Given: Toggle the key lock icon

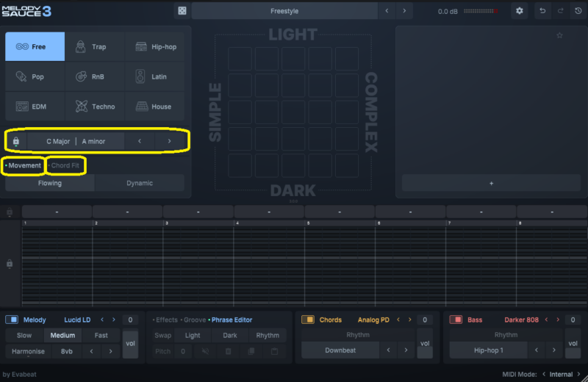Looking at the screenshot, I should point(16,141).
